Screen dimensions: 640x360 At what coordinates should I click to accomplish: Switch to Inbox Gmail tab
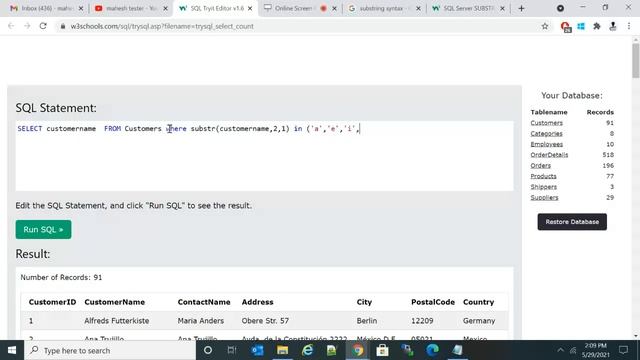coord(46,8)
